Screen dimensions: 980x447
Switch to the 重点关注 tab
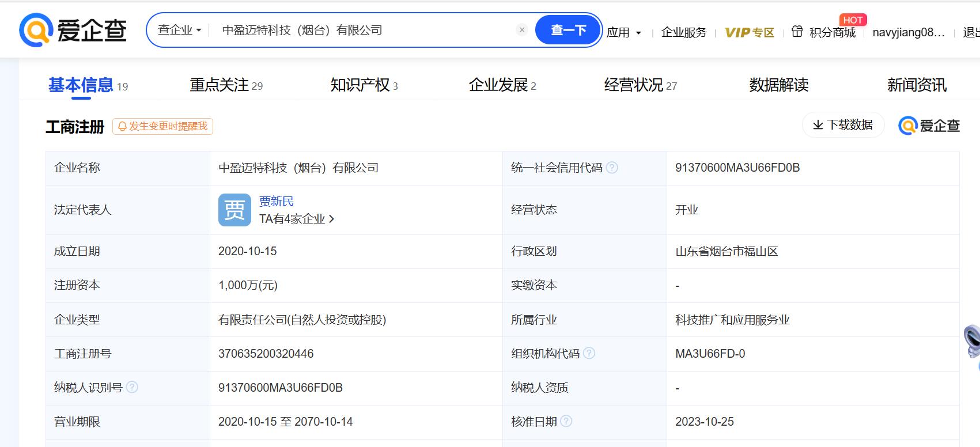(226, 85)
